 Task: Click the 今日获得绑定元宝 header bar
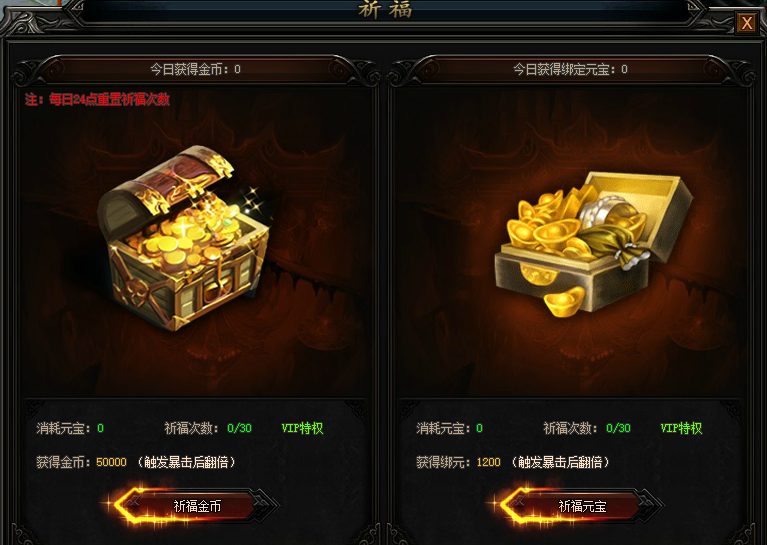[x=570, y=69]
